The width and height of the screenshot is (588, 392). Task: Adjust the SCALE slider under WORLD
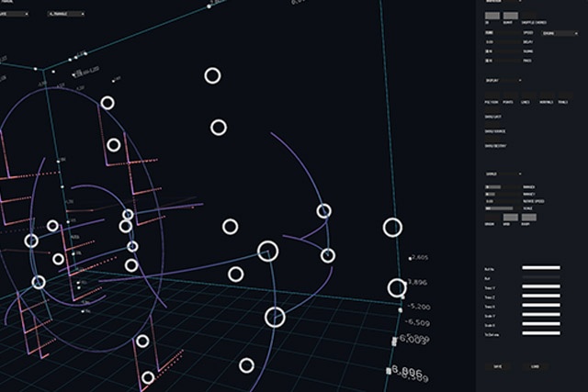click(x=503, y=208)
